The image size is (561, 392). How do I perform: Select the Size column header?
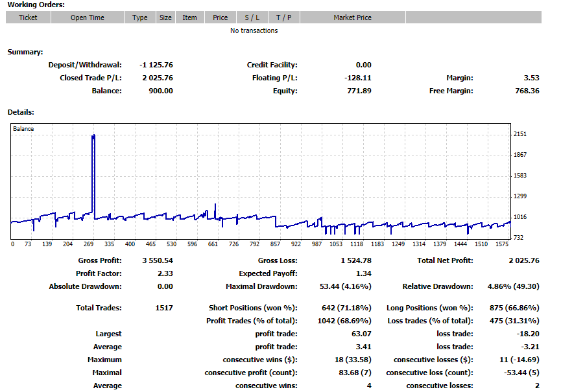[x=165, y=17]
